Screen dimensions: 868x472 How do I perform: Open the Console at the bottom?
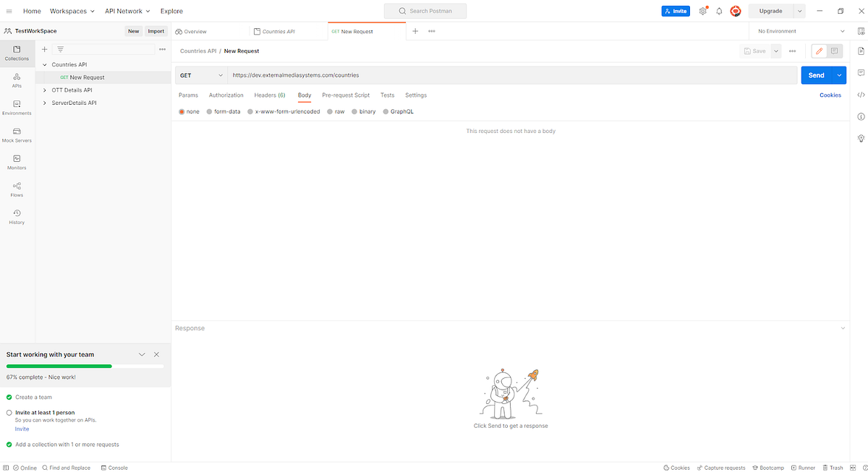point(114,468)
